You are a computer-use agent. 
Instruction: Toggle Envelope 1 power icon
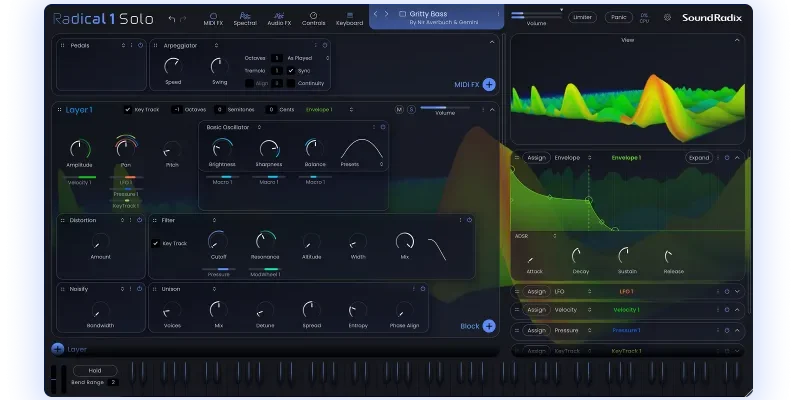727,158
